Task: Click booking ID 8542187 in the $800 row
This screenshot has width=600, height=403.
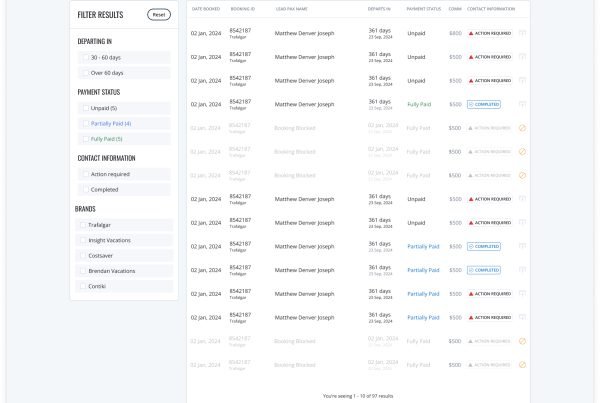Action: coord(240,31)
